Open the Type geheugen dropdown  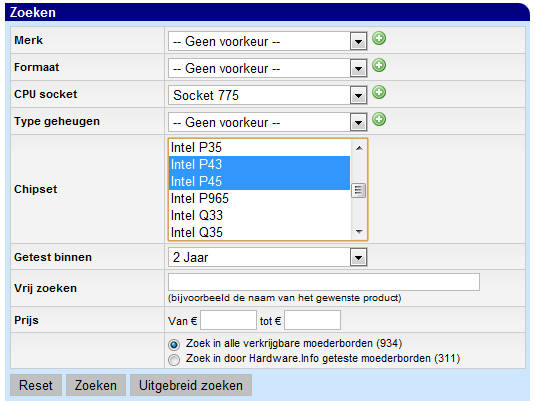(268, 122)
